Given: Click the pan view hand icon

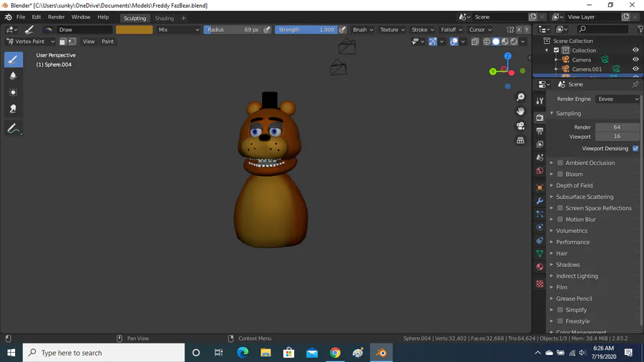Looking at the screenshot, I should pyautogui.click(x=520, y=112).
